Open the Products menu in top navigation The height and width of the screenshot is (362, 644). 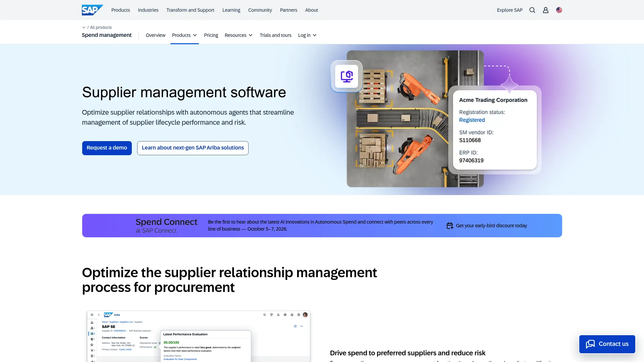pyautogui.click(x=120, y=10)
